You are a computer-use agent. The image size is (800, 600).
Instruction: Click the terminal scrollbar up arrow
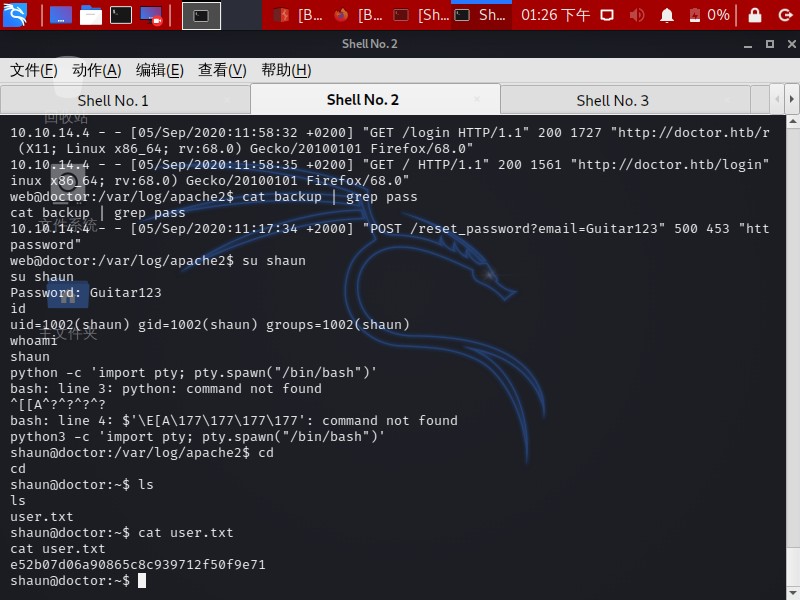[792, 121]
